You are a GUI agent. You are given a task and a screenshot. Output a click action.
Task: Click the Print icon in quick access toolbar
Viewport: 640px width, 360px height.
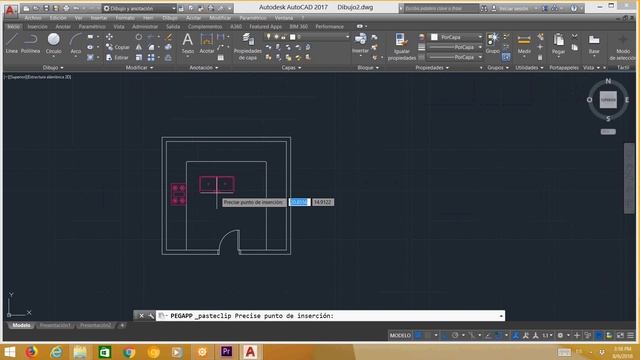[66, 8]
